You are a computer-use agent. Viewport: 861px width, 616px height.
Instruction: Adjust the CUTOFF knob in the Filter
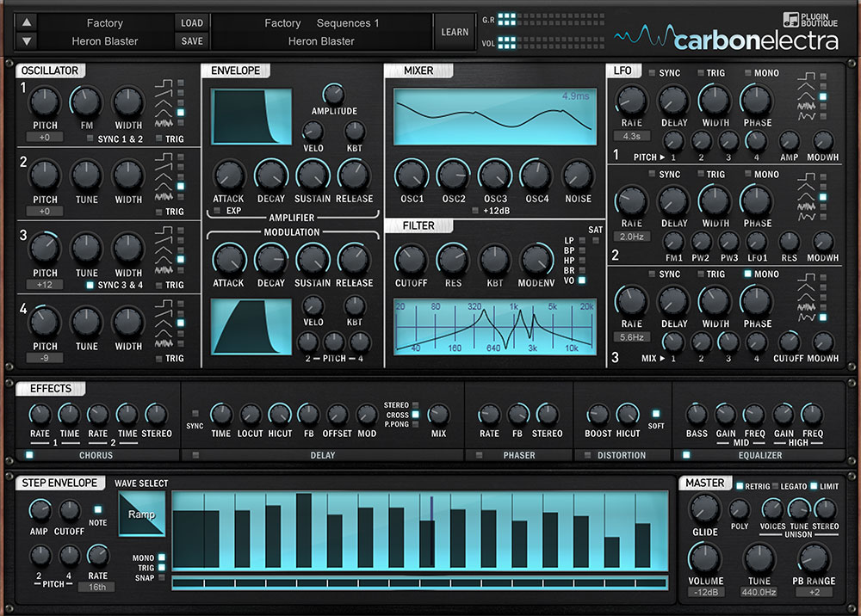coord(411,257)
